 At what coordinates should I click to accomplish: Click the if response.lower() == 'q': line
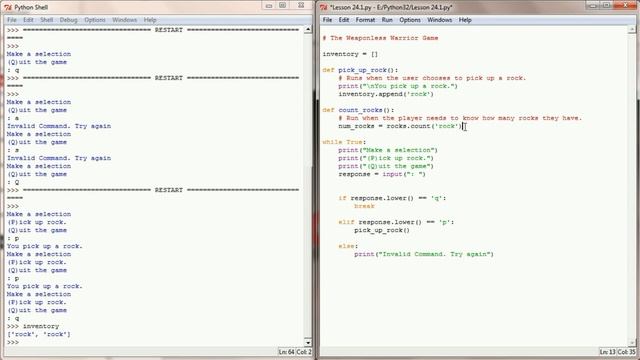click(392, 198)
